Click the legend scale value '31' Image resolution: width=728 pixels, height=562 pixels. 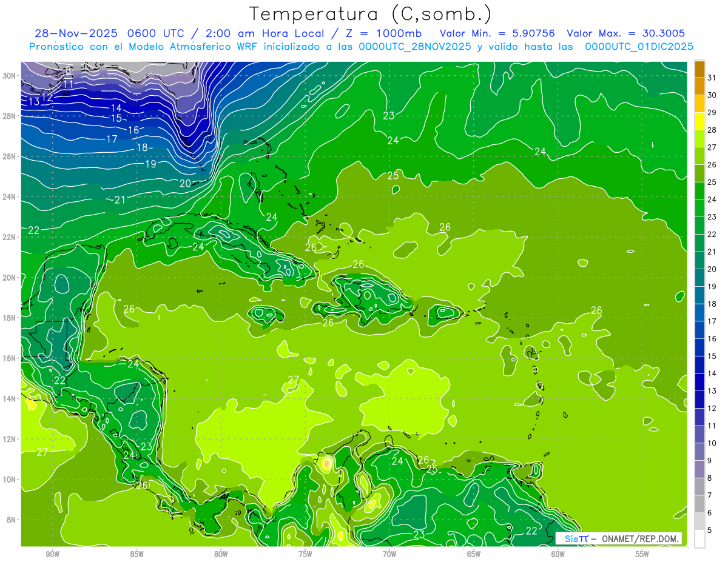click(712, 78)
